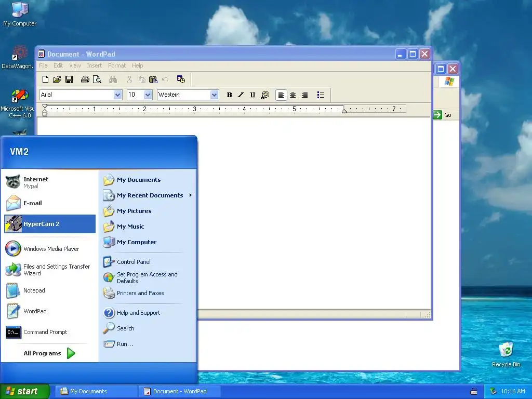Open DataWagon desktop shortcut
Viewport: 532px width, 399px height.
tap(18, 57)
